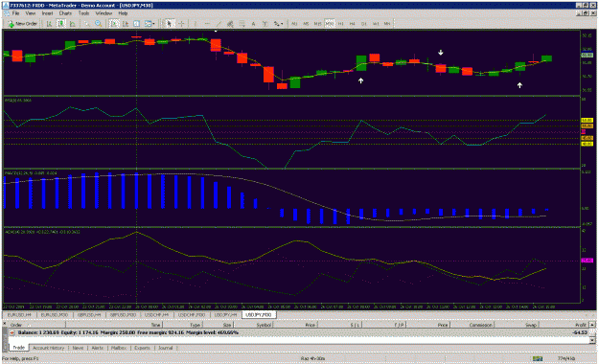Switch to USDCHF,H4 chart tab
Image resolution: width=599 pixels, height=364 pixels.
click(x=156, y=315)
